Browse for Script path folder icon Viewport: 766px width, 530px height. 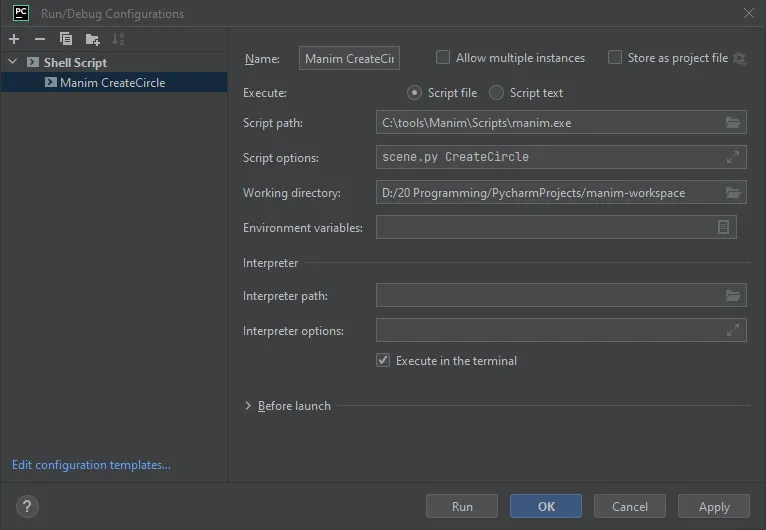[x=733, y=123]
